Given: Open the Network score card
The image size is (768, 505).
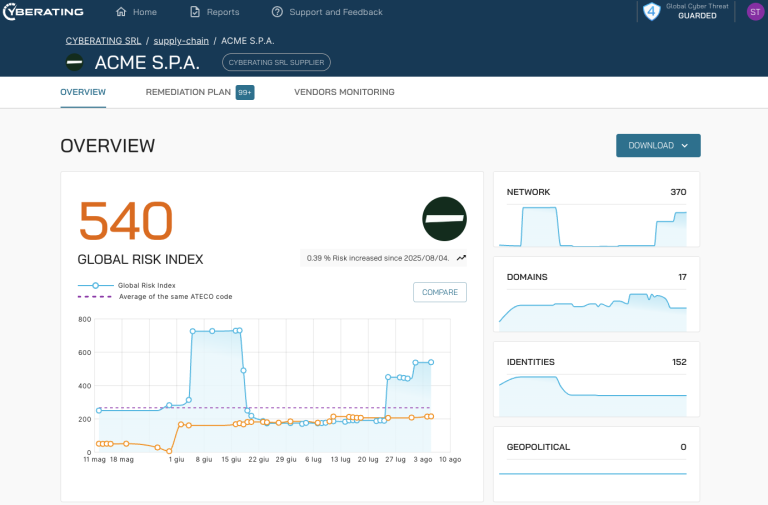Looking at the screenshot, I should pyautogui.click(x=596, y=211).
